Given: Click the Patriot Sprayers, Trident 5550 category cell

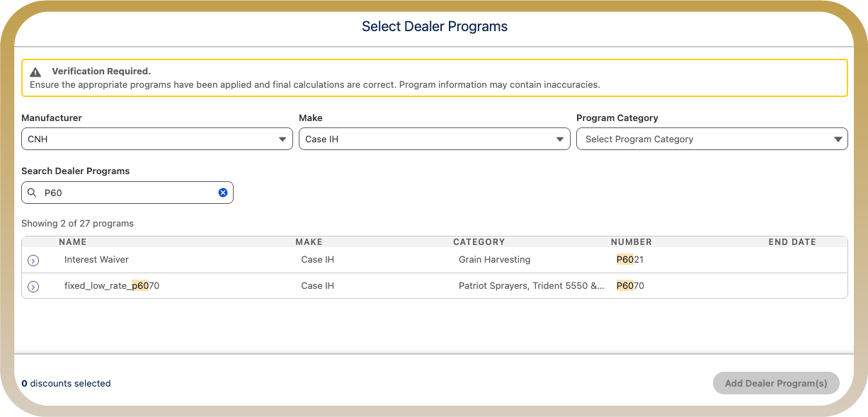Looking at the screenshot, I should pos(532,286).
